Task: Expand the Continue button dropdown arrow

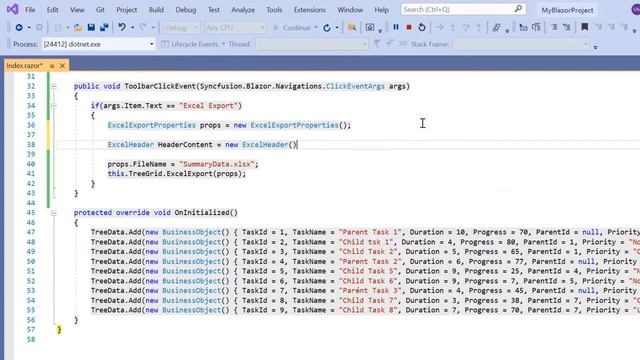Action: 316,28
